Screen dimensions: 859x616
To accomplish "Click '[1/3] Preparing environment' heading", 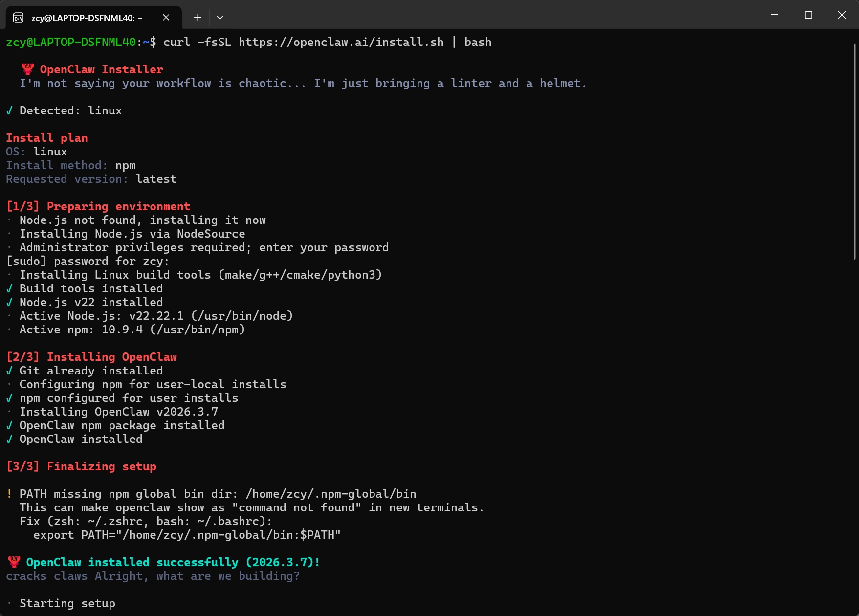I will [98, 206].
